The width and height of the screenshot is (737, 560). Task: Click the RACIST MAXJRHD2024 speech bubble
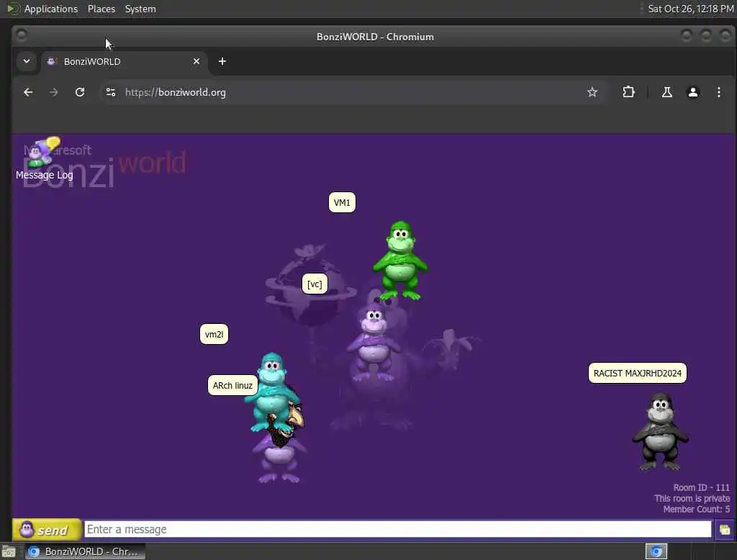click(x=638, y=374)
